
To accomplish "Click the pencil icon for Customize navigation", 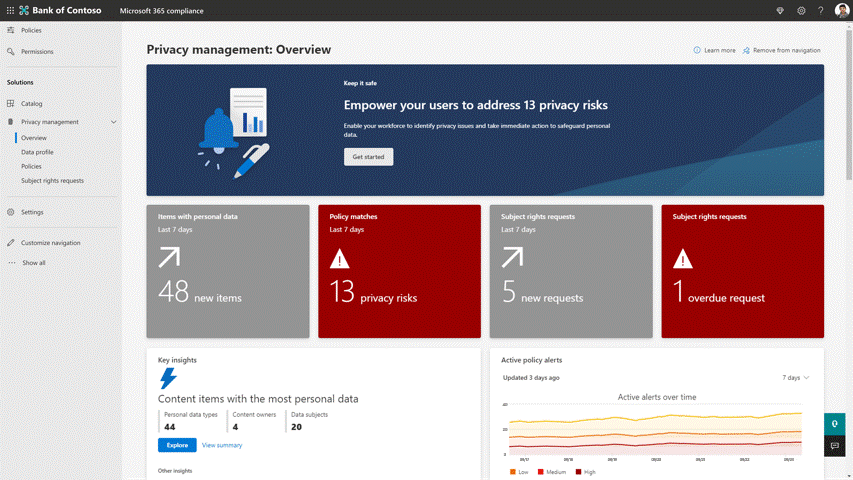I will (x=11, y=243).
